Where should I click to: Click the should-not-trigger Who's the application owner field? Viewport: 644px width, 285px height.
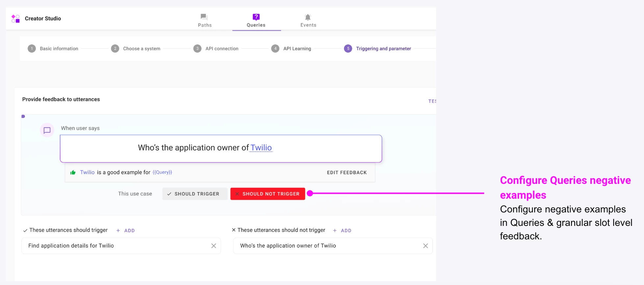(333, 246)
